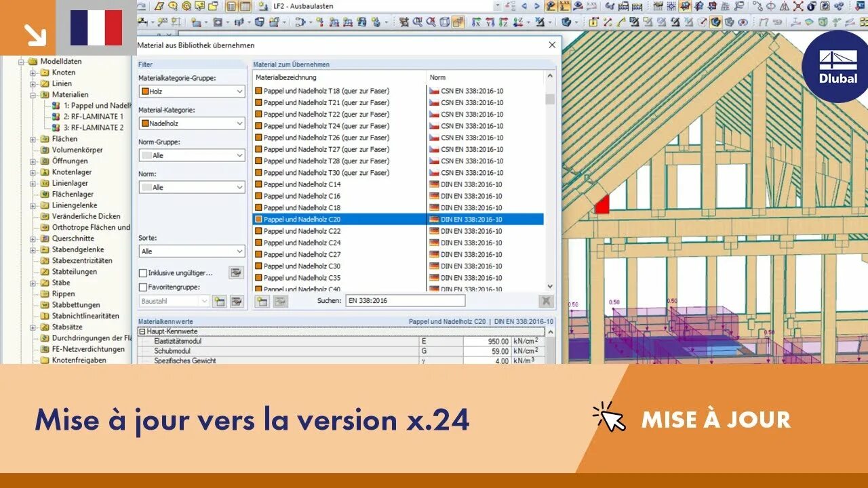
Task: Select Pappel und Nadelholz C14 row
Action: click(x=398, y=184)
